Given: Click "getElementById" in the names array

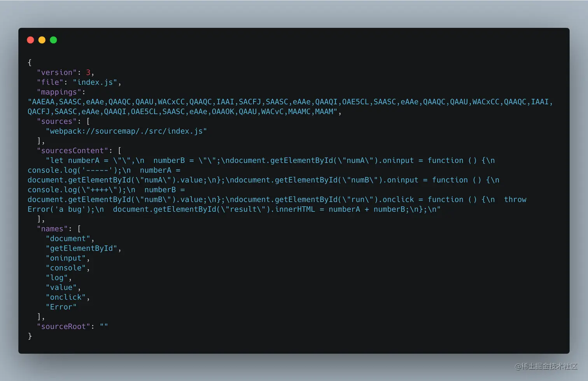Looking at the screenshot, I should coord(82,248).
